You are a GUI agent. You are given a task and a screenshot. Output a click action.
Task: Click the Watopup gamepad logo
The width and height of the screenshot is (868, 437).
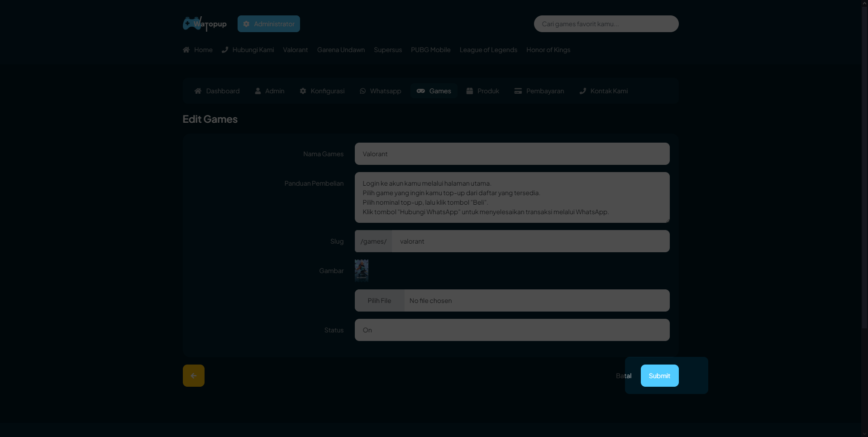tap(205, 24)
